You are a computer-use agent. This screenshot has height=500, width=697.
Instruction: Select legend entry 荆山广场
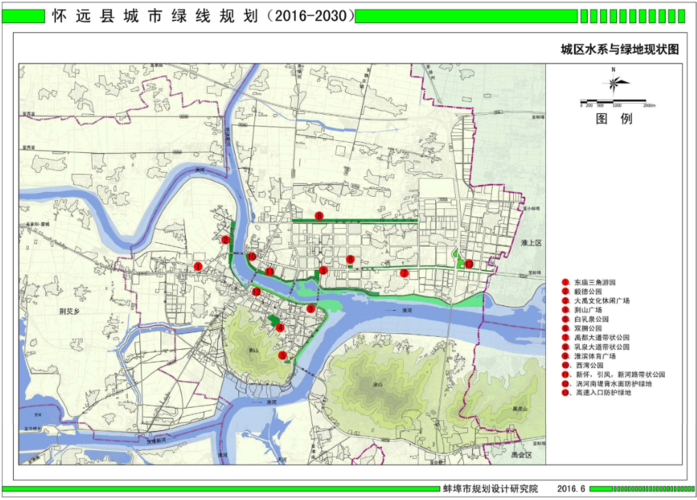[582, 310]
